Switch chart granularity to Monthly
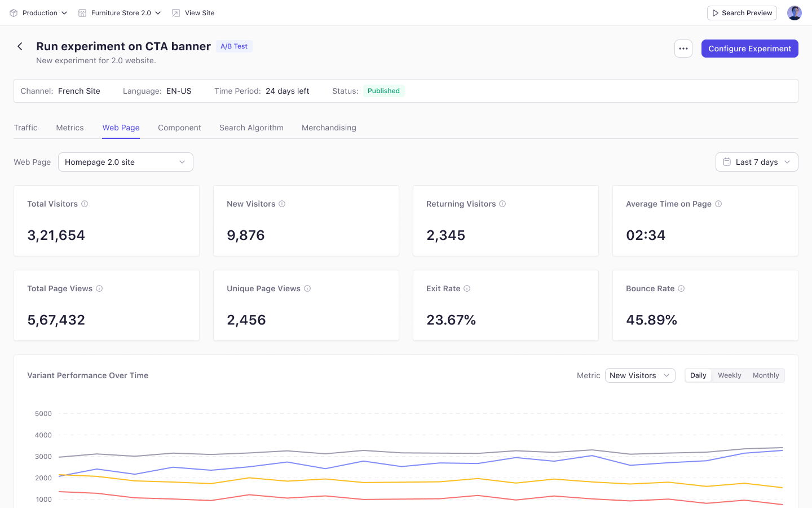The image size is (812, 508). [766, 375]
